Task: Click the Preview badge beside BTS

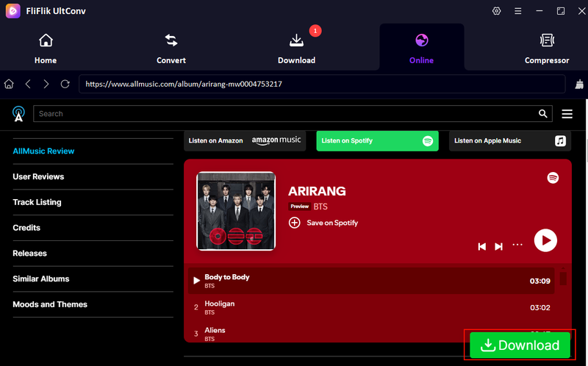Action: 299,207
